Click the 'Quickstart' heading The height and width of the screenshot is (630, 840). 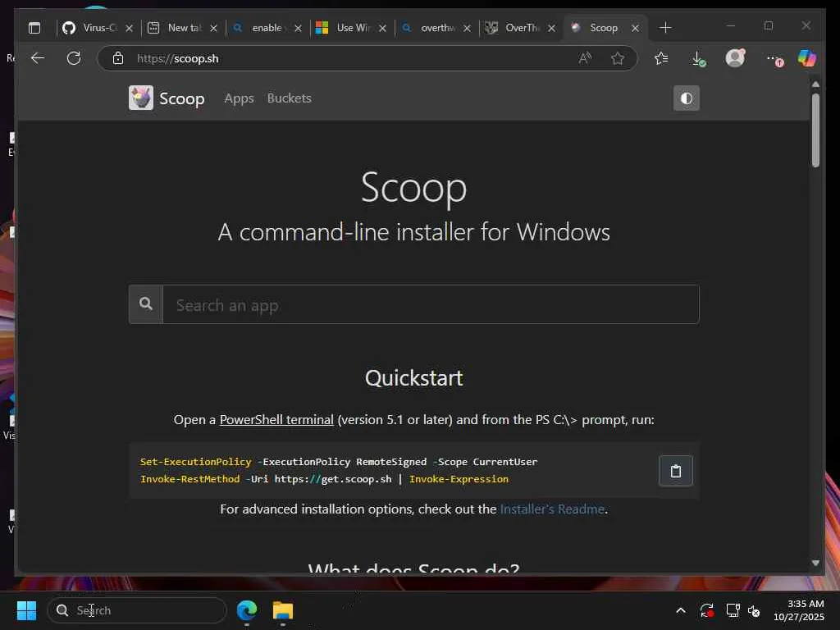[414, 378]
